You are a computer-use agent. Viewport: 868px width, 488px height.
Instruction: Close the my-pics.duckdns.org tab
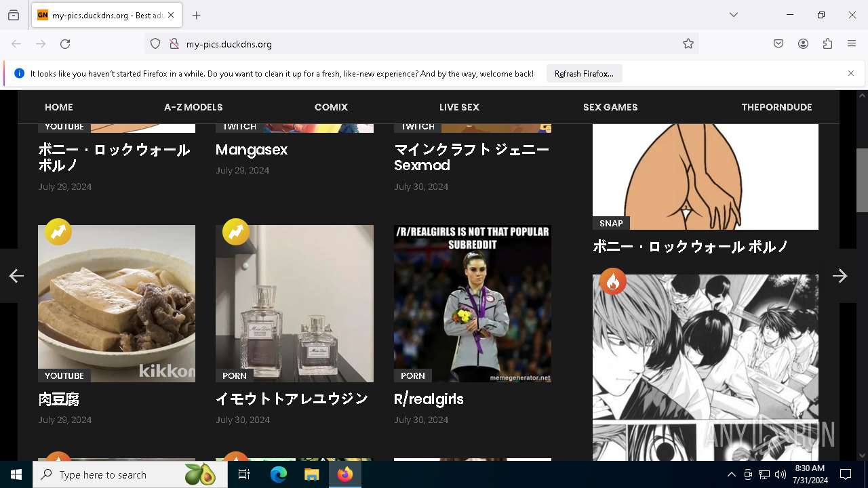tap(171, 15)
